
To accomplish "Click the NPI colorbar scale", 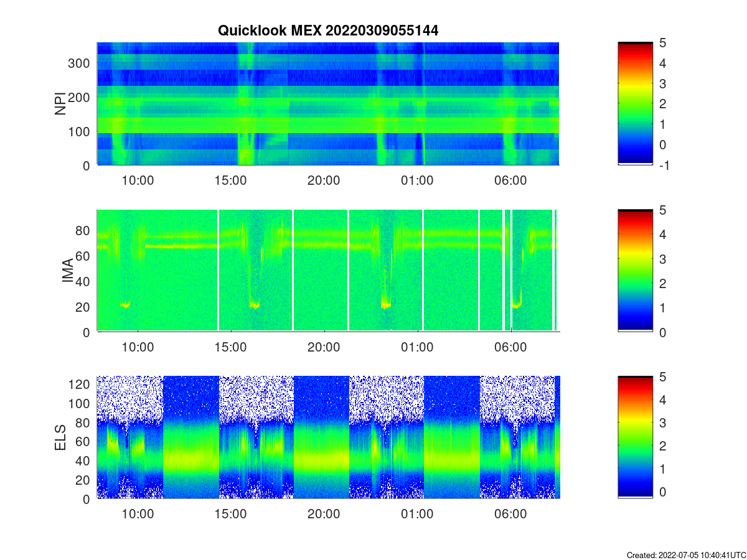I will 635,103.
